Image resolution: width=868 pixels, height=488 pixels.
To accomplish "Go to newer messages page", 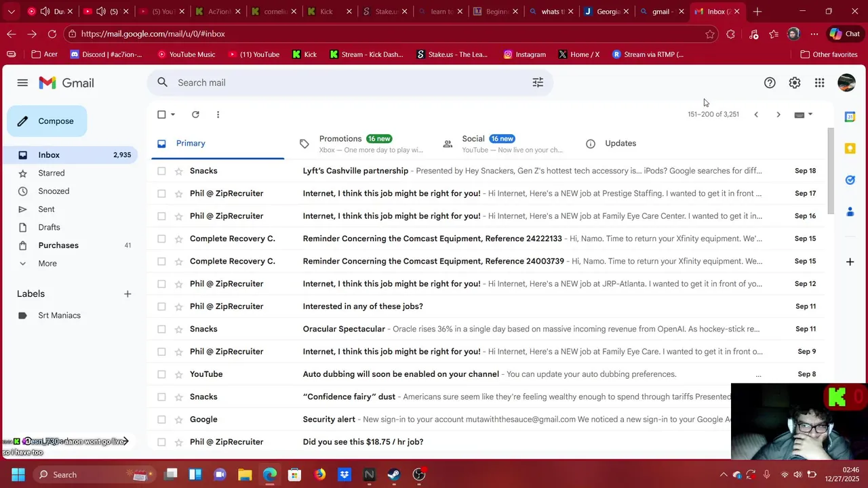I will (x=756, y=115).
